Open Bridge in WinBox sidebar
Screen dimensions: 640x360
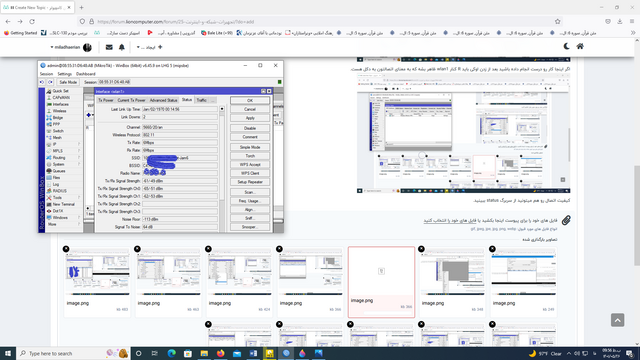point(58,118)
